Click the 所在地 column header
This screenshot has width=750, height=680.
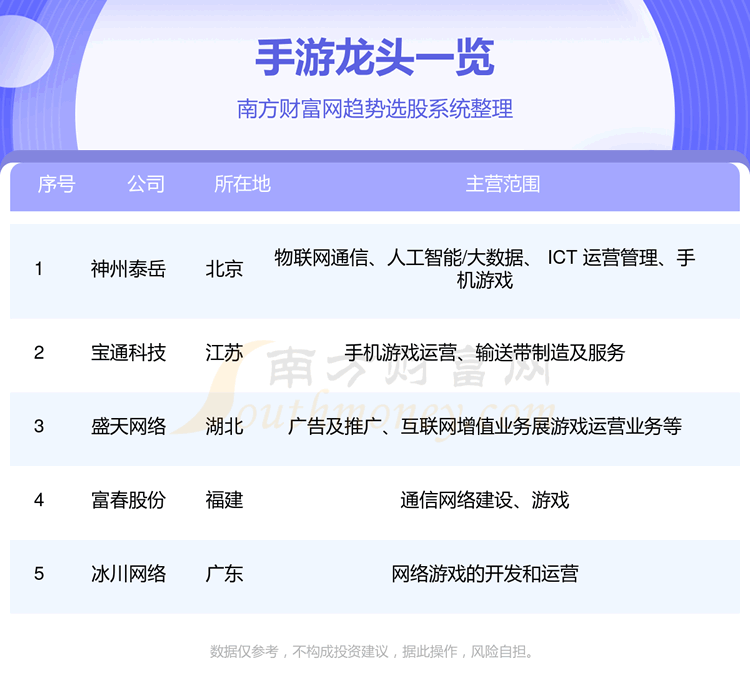(x=243, y=184)
